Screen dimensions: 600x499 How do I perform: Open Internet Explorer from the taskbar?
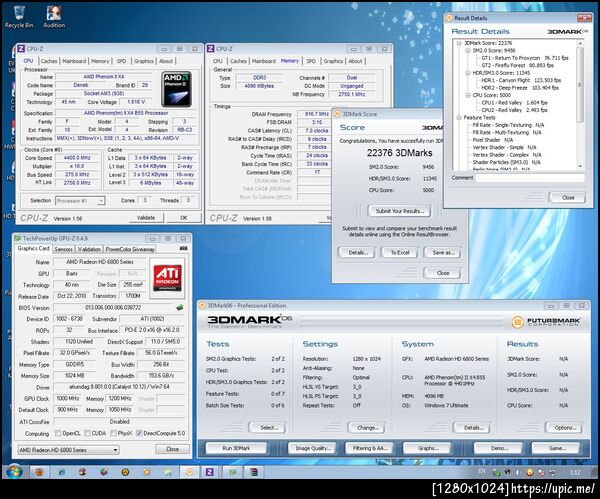61,472
